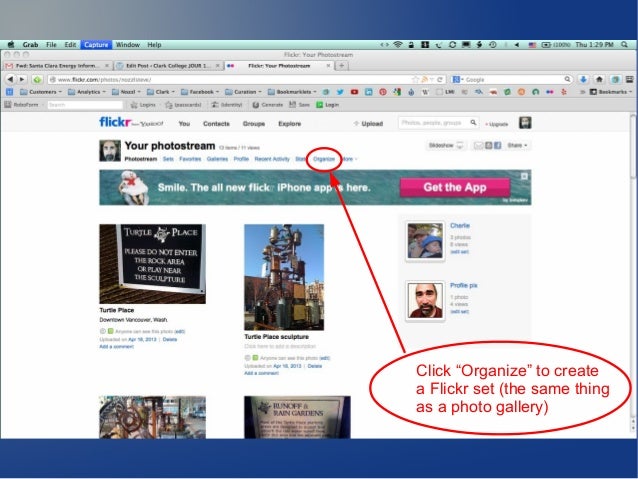This screenshot has width=638, height=479.
Task: Click the Organize link
Action: click(x=324, y=159)
